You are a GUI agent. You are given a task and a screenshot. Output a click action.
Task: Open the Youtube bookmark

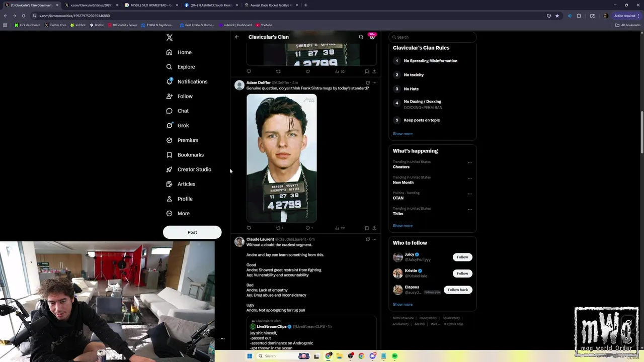point(264,25)
